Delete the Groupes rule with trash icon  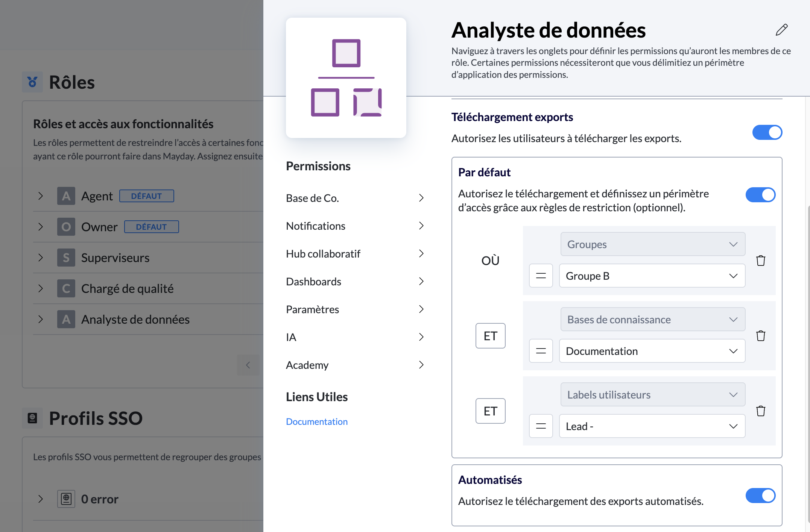click(x=760, y=260)
